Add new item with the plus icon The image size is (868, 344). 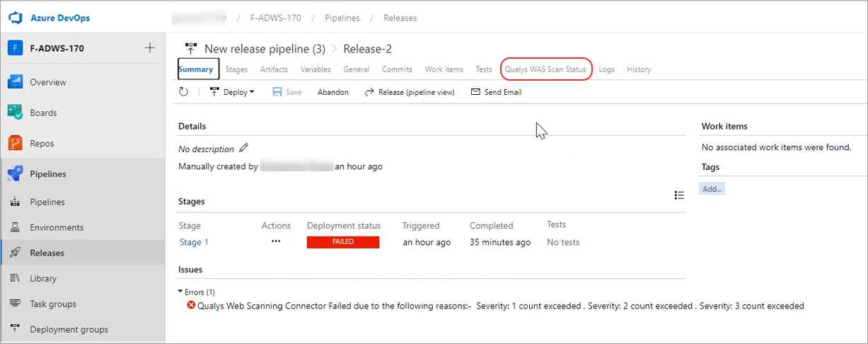(150, 48)
